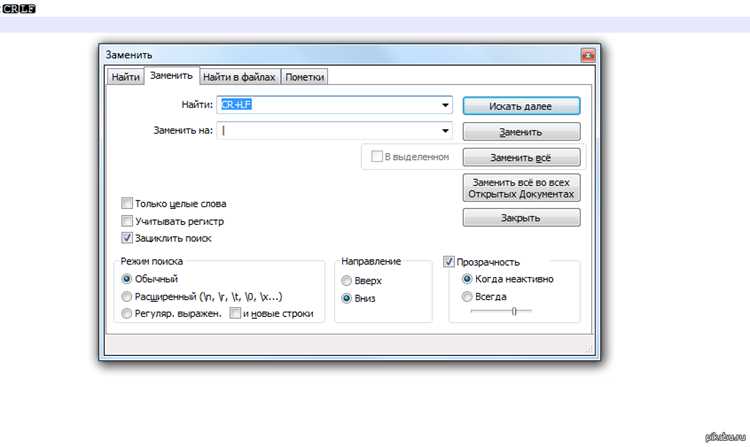750x447 pixels.
Task: Enable Учитывать регистр checkbox
Action: click(x=127, y=221)
